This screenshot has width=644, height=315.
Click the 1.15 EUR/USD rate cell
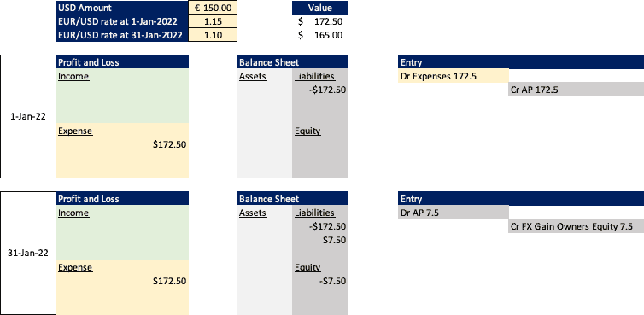[x=213, y=21]
